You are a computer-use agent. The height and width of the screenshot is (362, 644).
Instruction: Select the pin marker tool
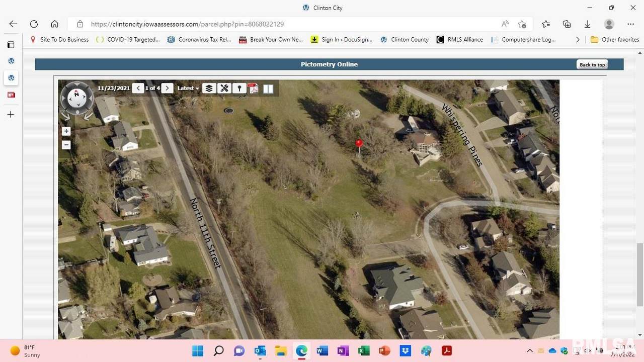coord(239,88)
